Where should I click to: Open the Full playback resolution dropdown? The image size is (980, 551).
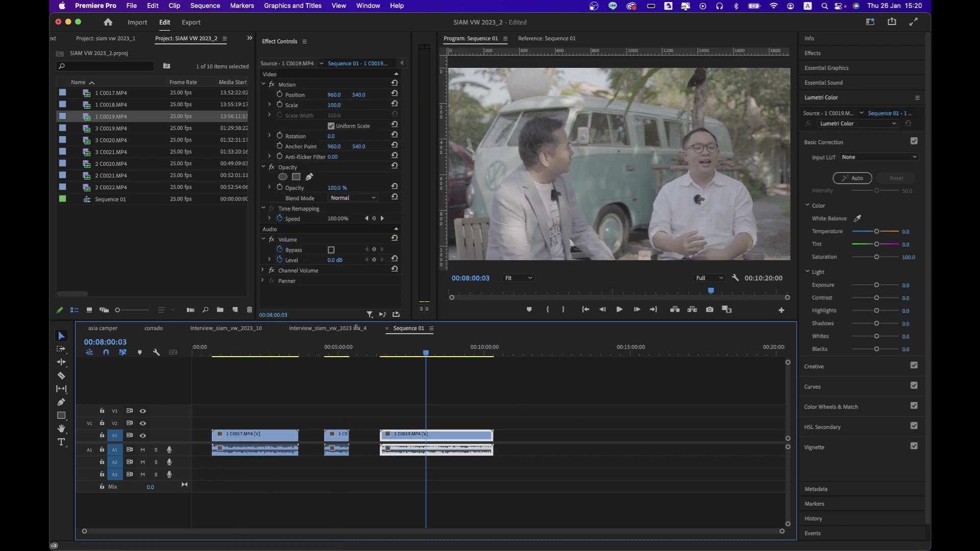coord(709,278)
